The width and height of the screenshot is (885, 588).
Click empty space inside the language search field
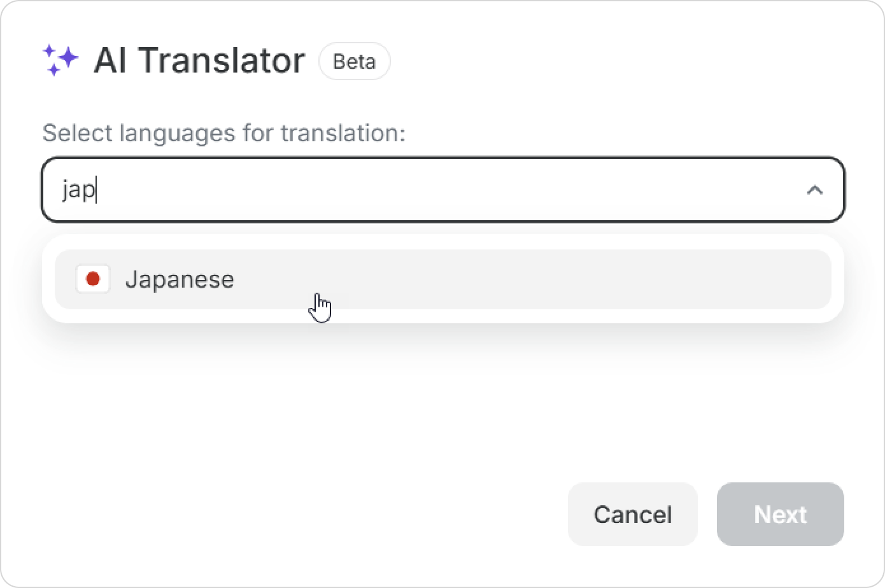point(446,190)
